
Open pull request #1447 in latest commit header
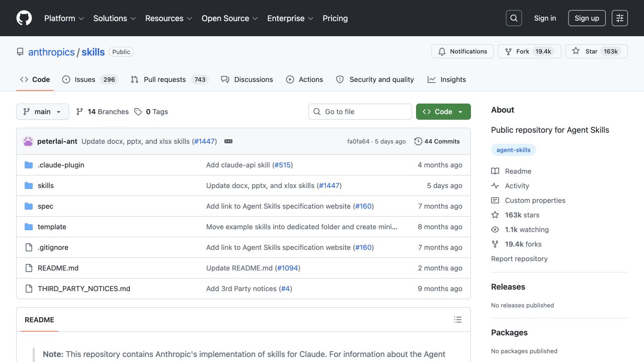(204, 141)
